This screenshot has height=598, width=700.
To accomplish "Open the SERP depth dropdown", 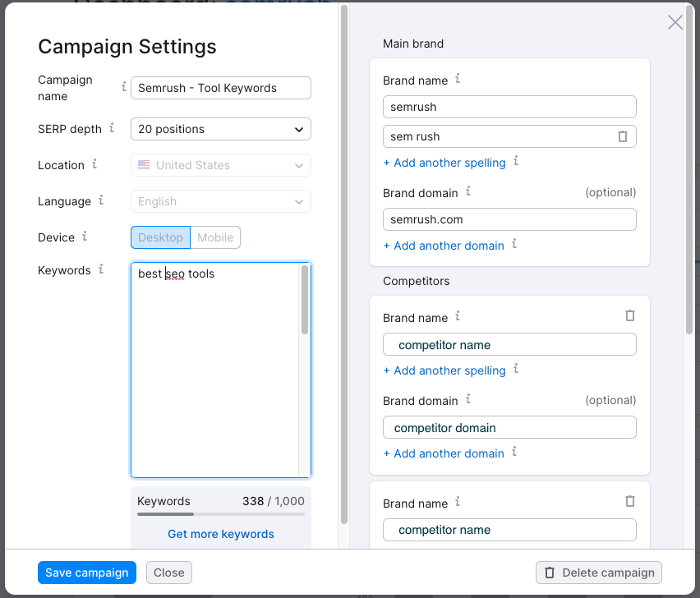I will click(x=221, y=129).
